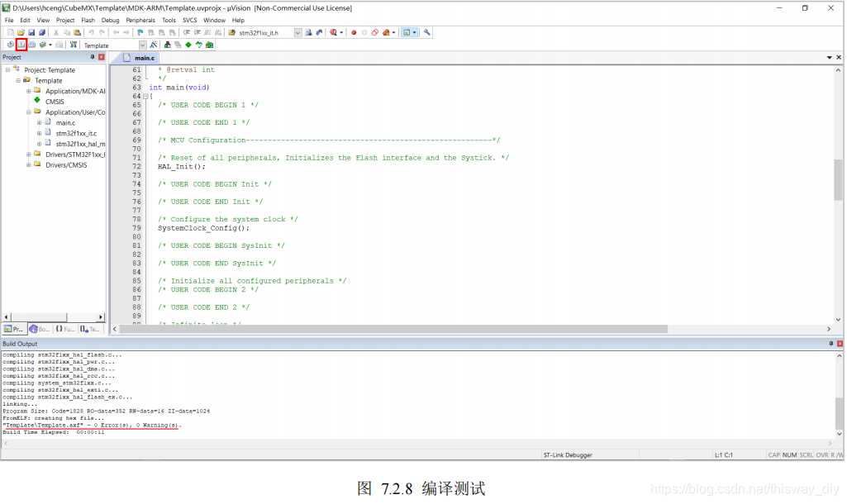Create a new file from the toolbar
The height and width of the screenshot is (504, 847).
click(x=10, y=32)
